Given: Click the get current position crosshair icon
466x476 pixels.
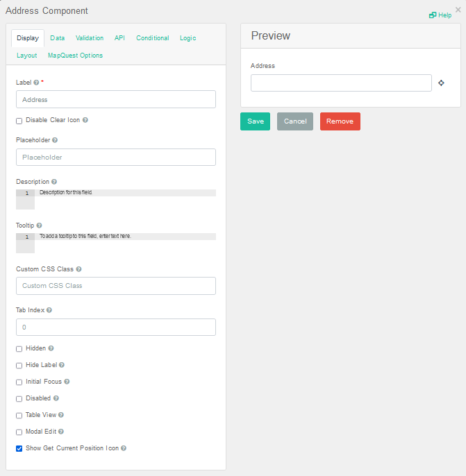Looking at the screenshot, I should (441, 83).
